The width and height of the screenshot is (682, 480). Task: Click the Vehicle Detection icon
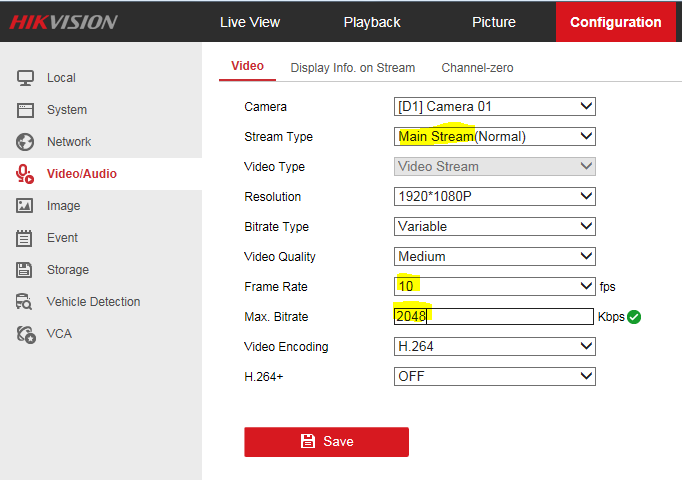coord(26,302)
